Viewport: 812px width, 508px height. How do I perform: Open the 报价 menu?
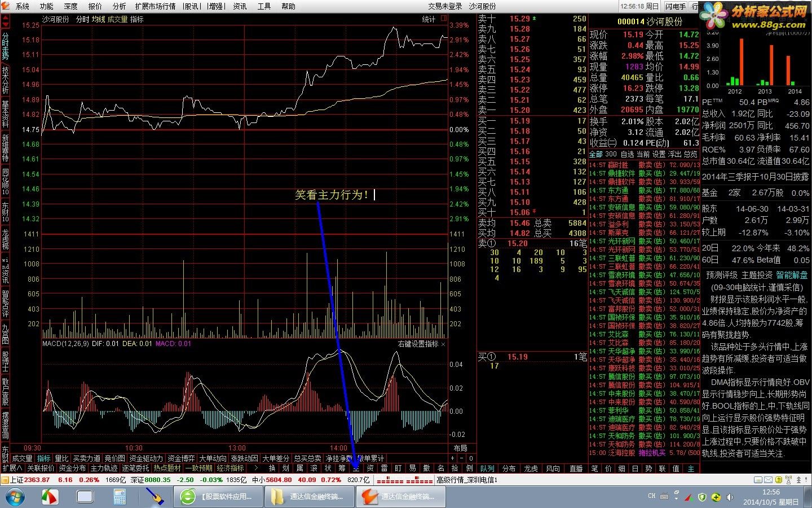[95, 6]
